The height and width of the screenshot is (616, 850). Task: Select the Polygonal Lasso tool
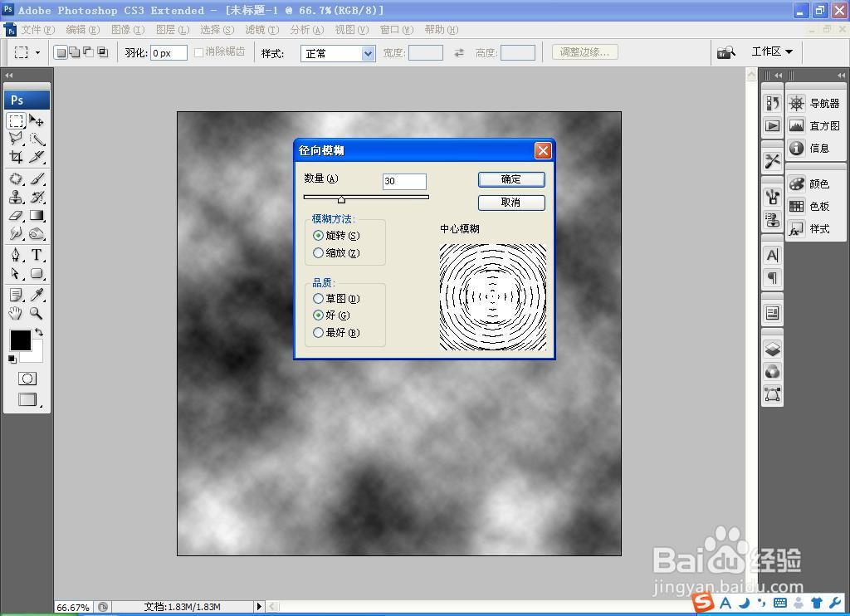coord(17,139)
